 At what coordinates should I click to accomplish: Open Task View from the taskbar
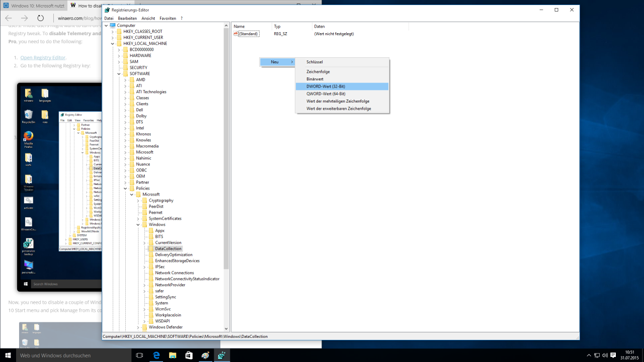(x=140, y=355)
